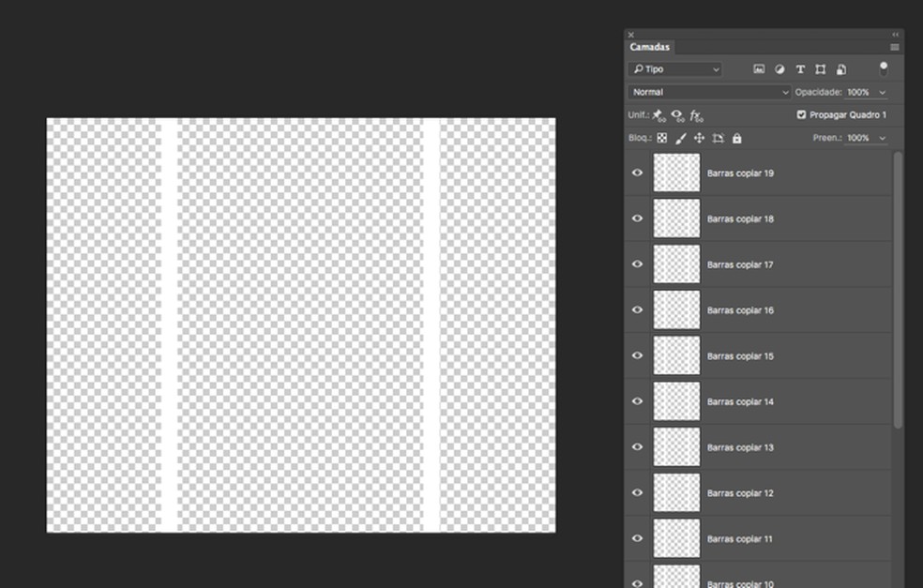Click the Preen. 100% value field

[x=859, y=138]
